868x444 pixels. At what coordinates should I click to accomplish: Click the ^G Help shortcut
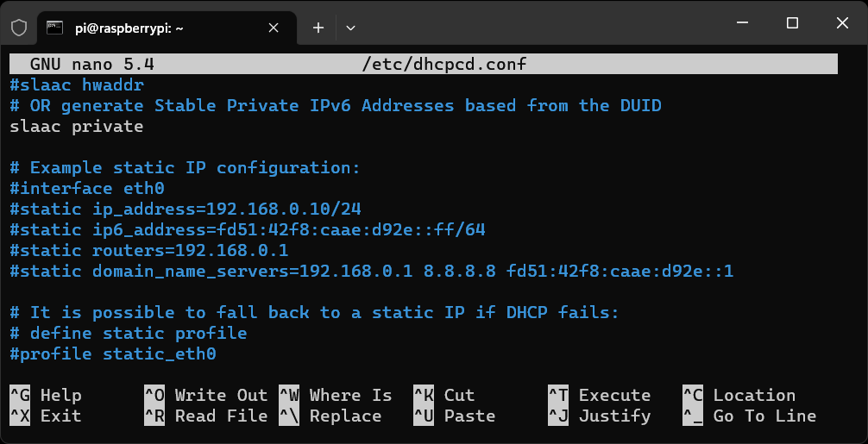[x=46, y=396]
